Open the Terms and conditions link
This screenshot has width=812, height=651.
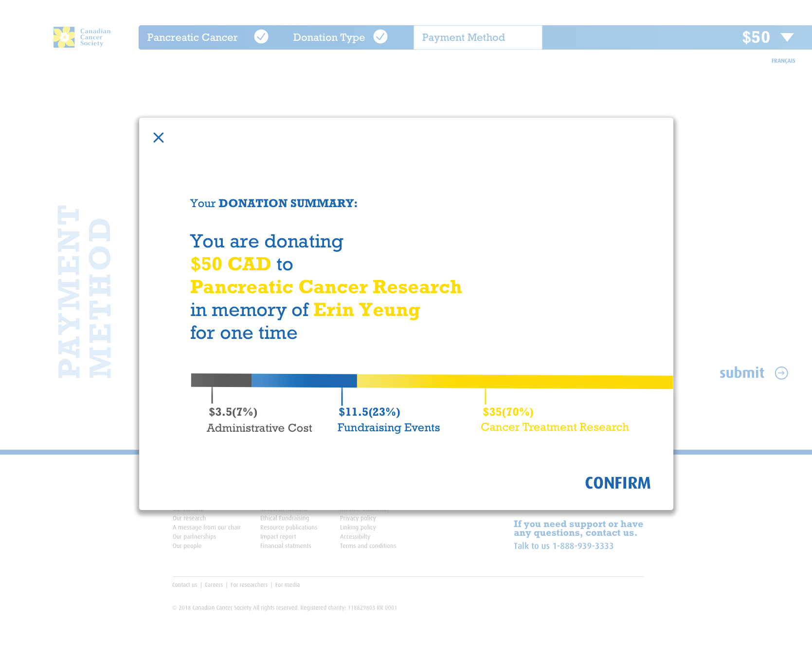pos(368,546)
